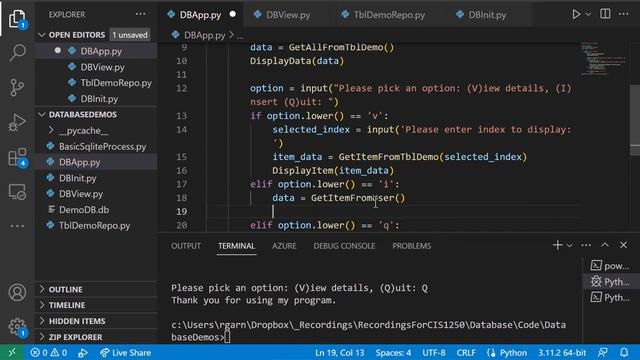Open the Manage settings gear
Image resolution: width=640 pixels, height=360 pixels.
point(17,327)
